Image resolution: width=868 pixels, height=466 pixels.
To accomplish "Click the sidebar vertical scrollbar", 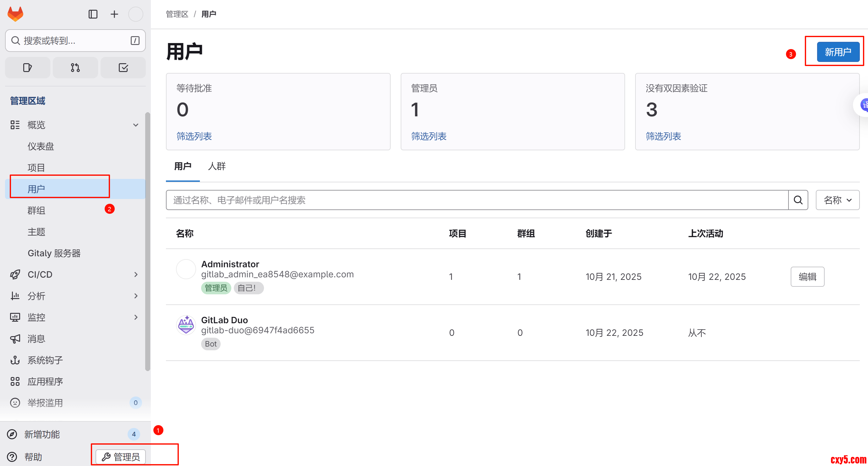I will (x=147, y=241).
